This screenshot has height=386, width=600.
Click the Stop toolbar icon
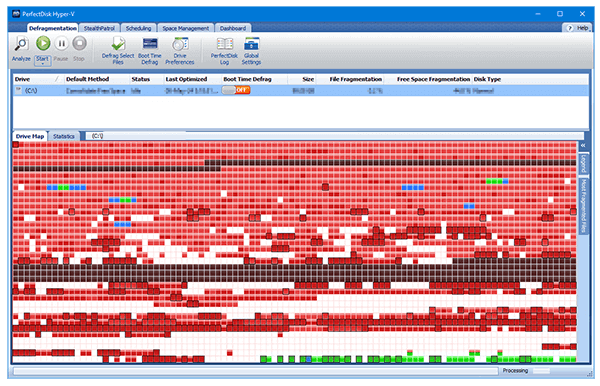click(80, 43)
